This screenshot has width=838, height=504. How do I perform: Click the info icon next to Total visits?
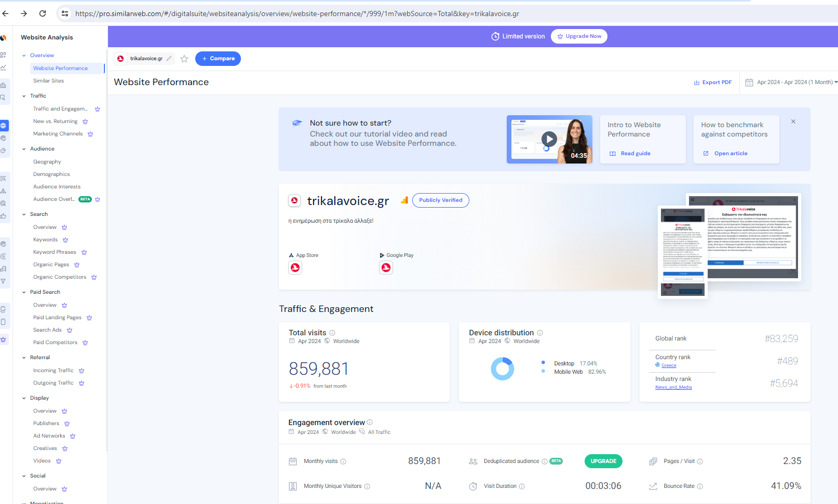[332, 333]
